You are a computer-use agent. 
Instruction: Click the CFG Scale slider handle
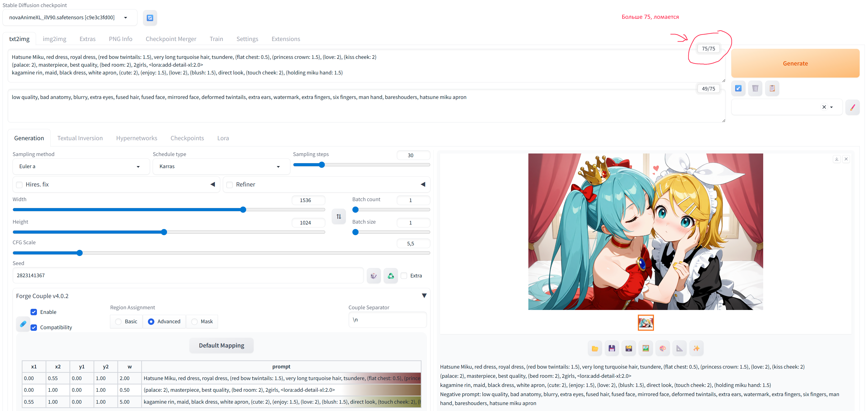(80, 253)
